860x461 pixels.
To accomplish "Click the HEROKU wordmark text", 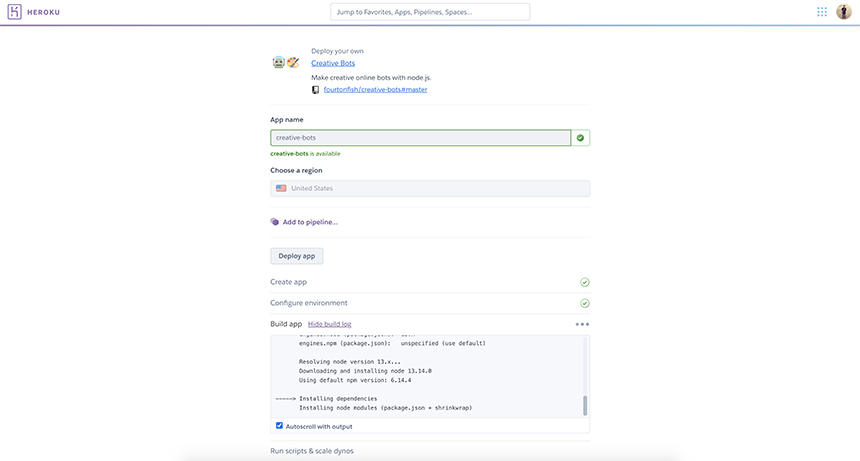I will pyautogui.click(x=43, y=12).
